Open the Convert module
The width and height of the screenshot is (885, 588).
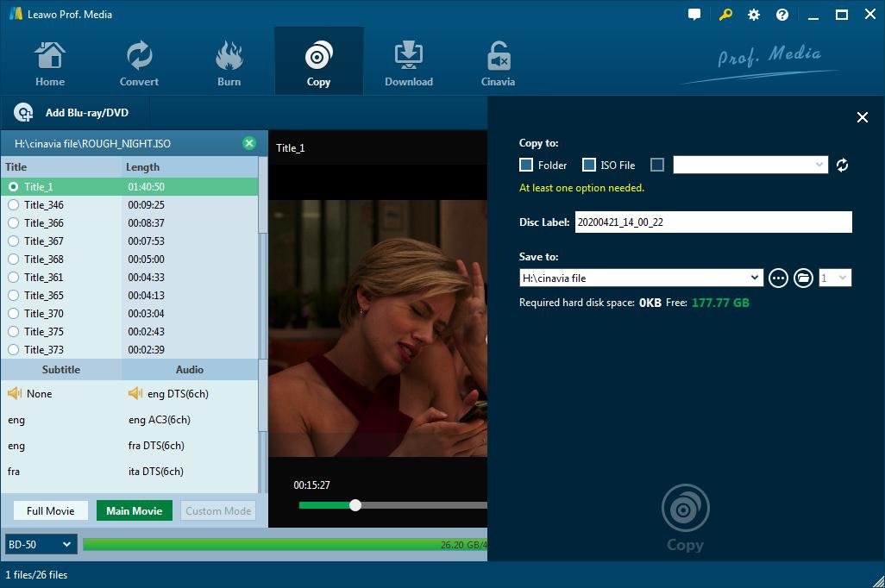click(139, 63)
